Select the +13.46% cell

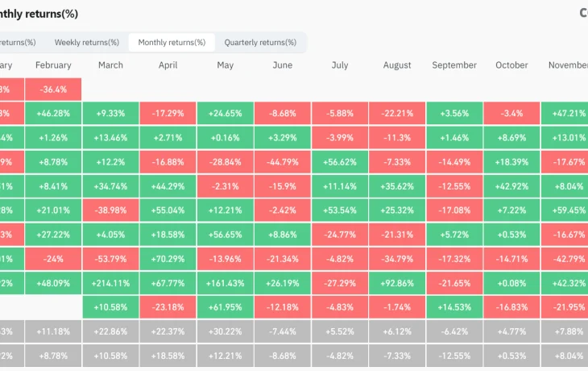pyautogui.click(x=110, y=138)
